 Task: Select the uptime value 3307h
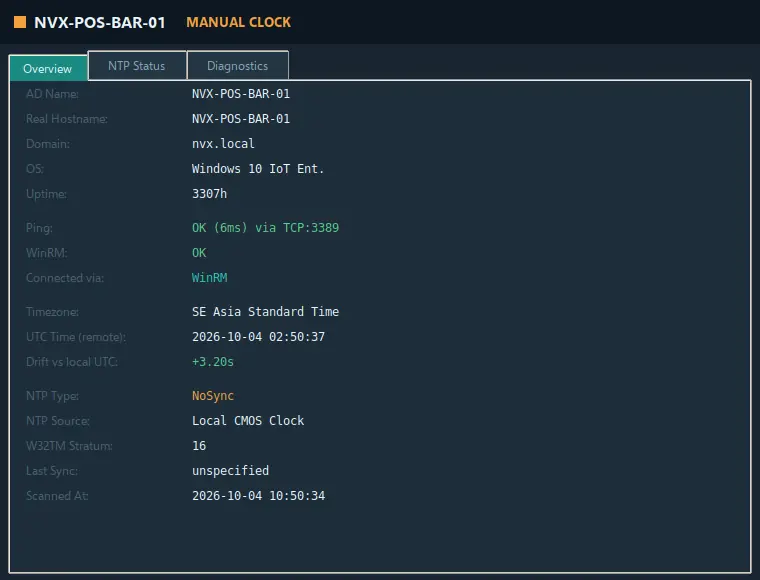[209, 194]
